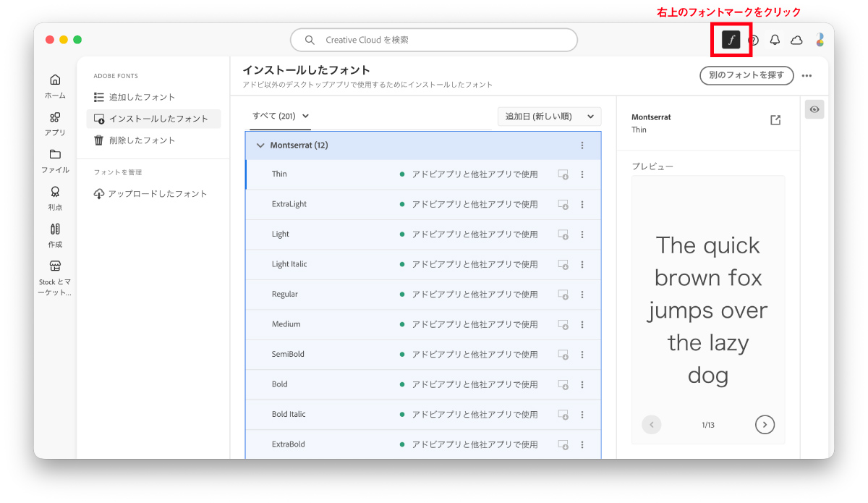
Task: Open the Fonts icon in top bar
Action: 731,40
